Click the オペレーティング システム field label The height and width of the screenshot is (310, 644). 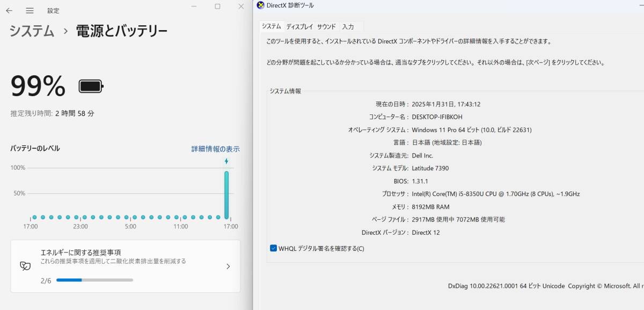pos(377,129)
